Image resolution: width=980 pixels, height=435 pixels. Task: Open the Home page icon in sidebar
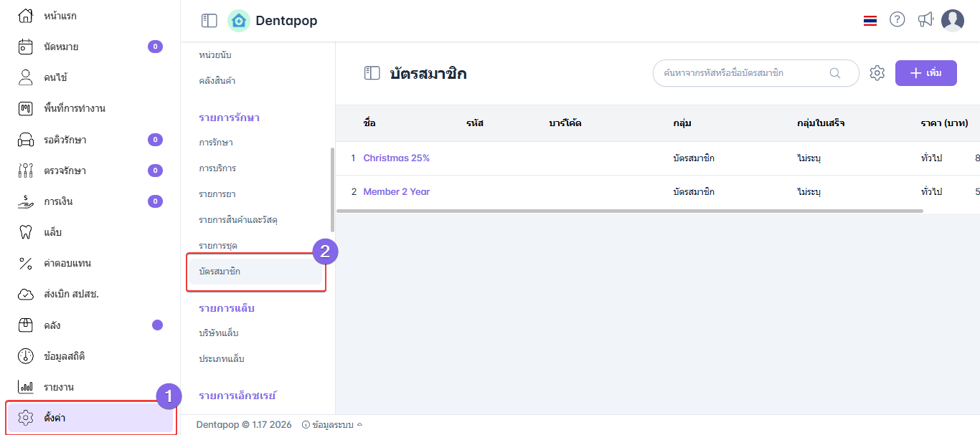pyautogui.click(x=26, y=16)
